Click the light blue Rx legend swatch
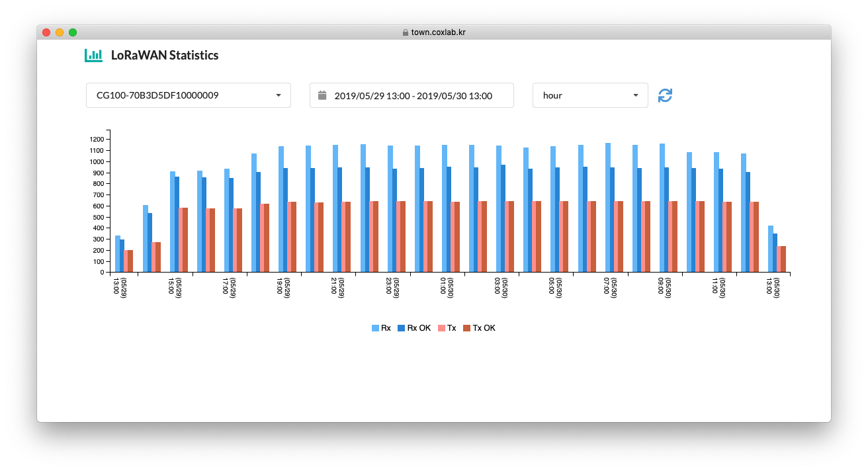Image resolution: width=868 pixels, height=471 pixels. (x=376, y=328)
